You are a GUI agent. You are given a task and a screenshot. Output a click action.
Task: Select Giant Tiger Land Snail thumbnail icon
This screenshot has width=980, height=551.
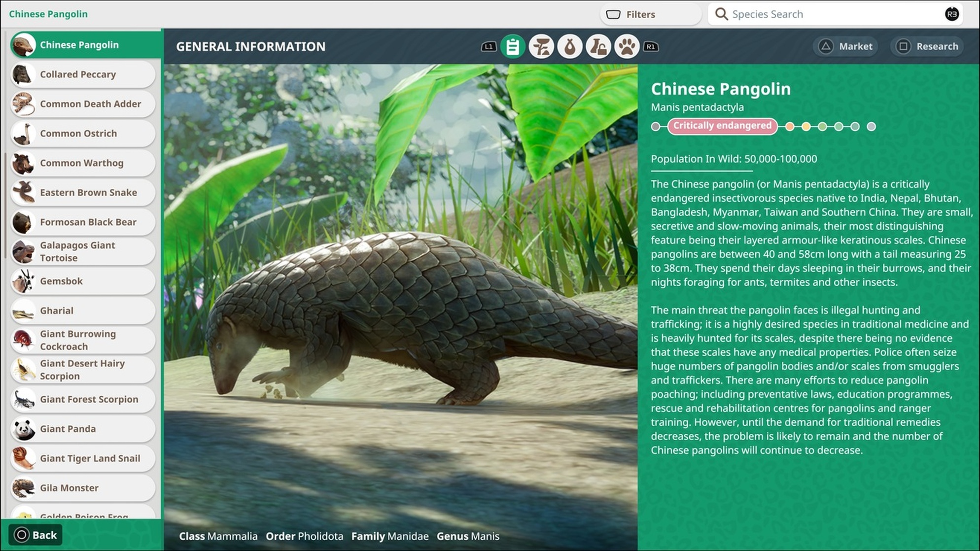click(23, 459)
